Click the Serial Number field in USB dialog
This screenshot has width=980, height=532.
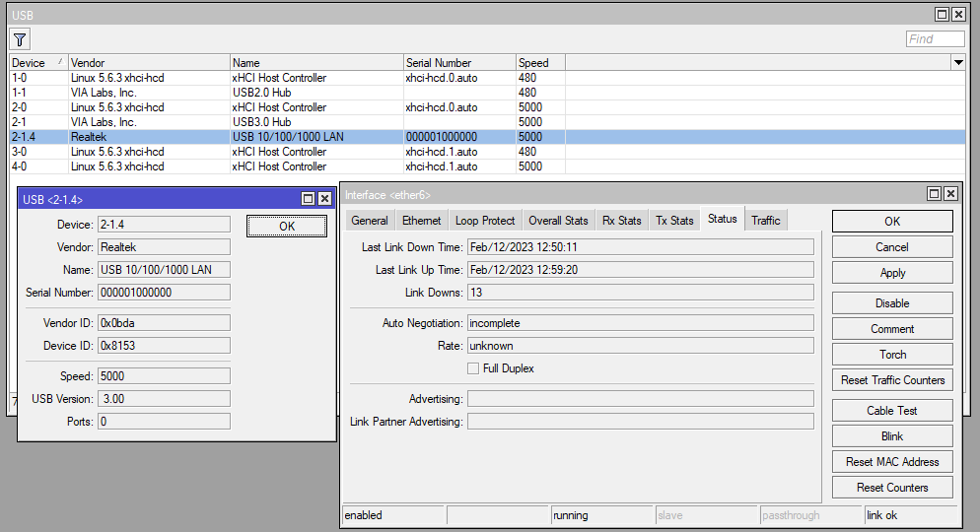point(164,293)
